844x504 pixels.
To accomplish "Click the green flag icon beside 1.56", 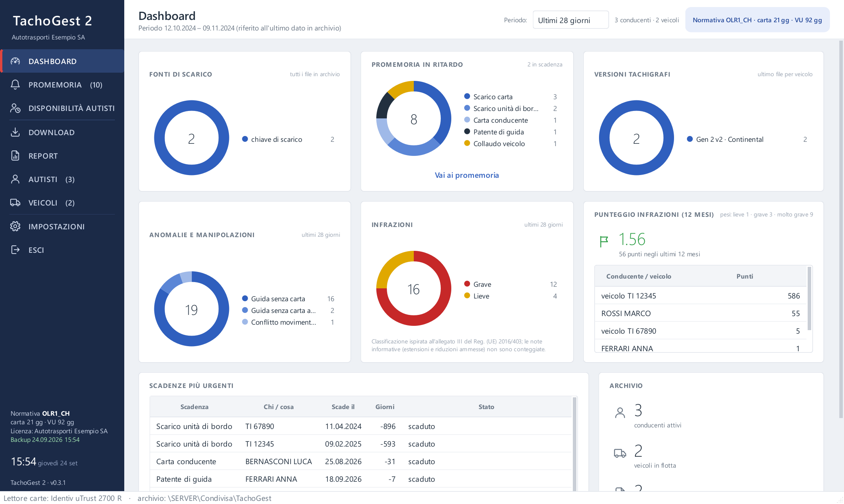I will [x=604, y=241].
